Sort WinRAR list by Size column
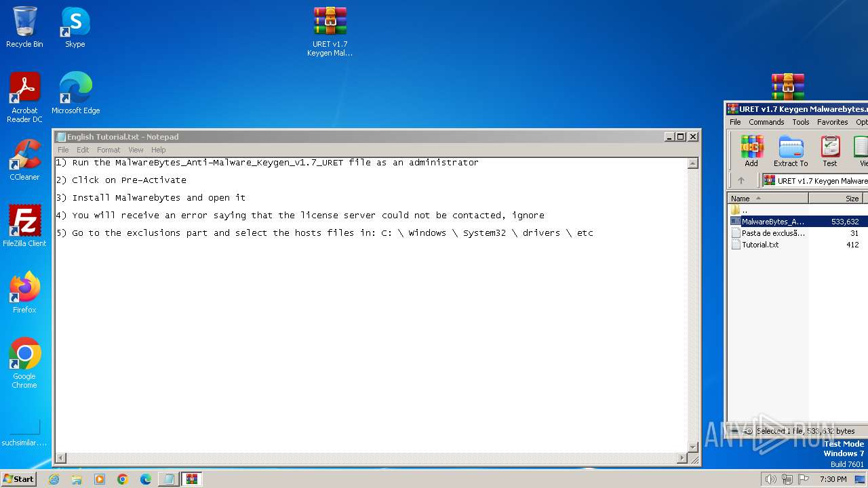Image resolution: width=868 pixels, height=488 pixels. coord(835,199)
